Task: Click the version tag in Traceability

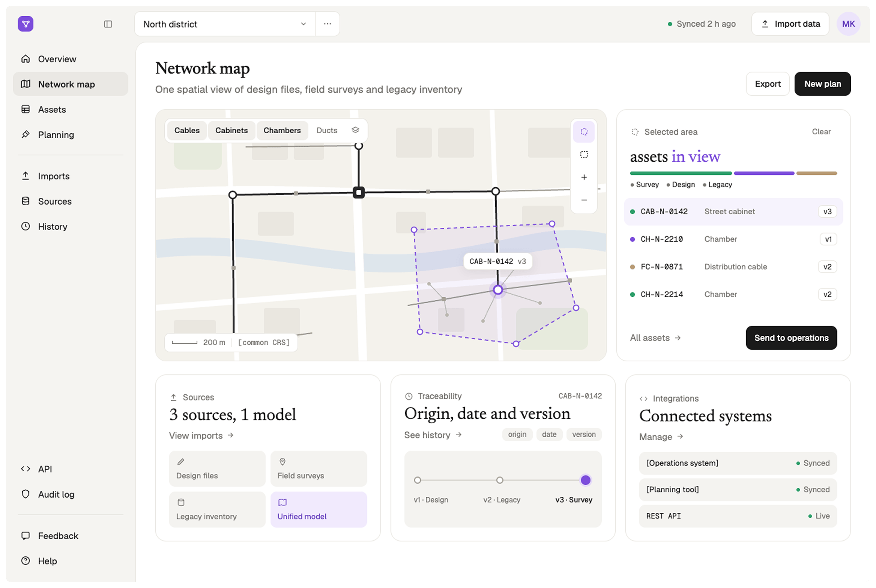Action: tap(584, 434)
